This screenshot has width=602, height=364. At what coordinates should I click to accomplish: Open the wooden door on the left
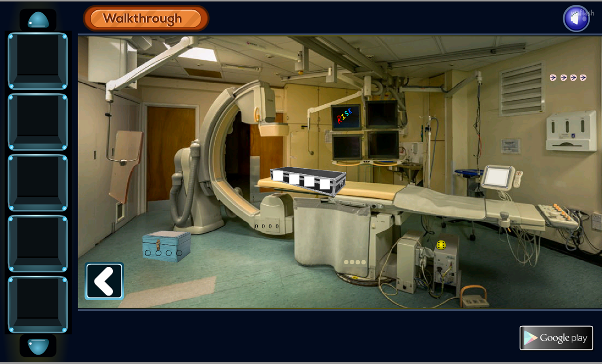tap(170, 154)
